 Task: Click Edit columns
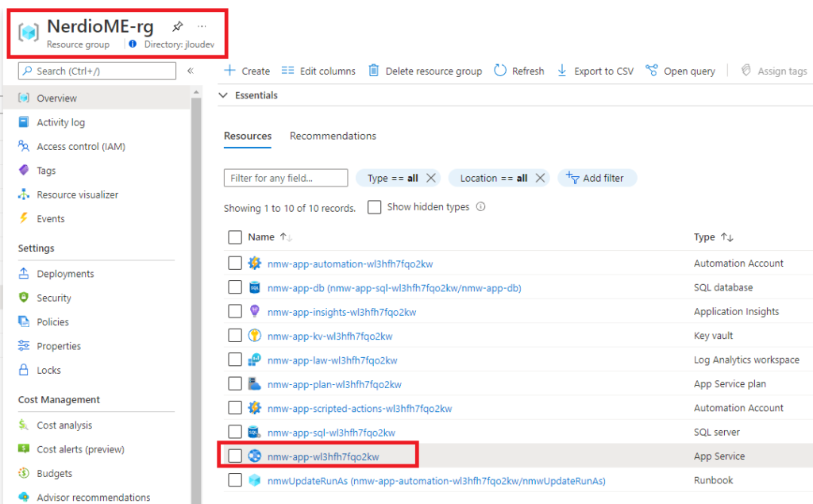(318, 71)
